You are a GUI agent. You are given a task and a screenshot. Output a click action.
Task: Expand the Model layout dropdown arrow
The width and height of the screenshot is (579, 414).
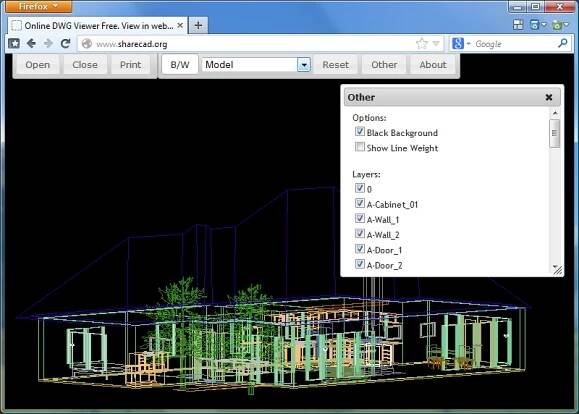tap(304, 65)
